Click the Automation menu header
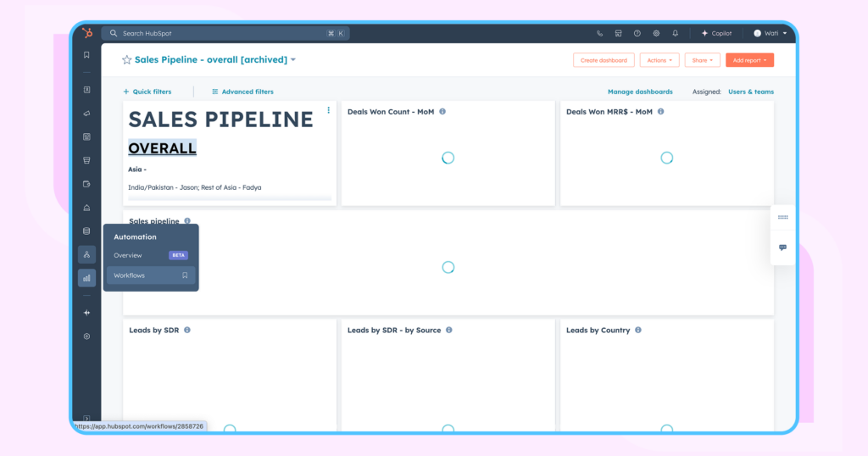 [135, 236]
